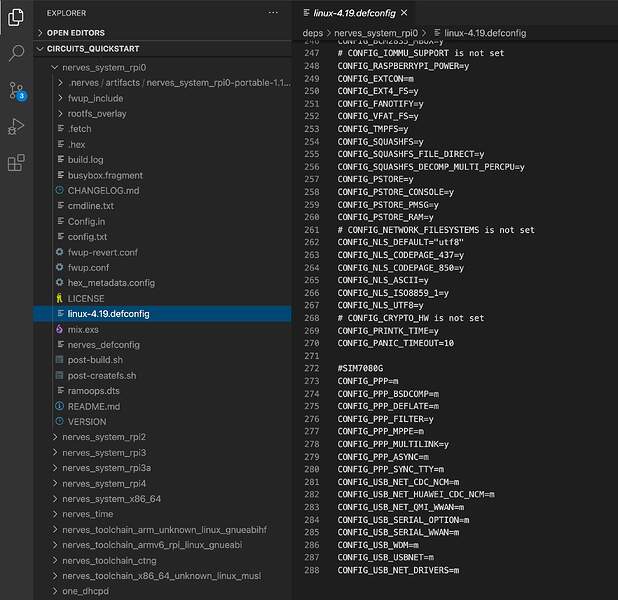Screen dimensions: 618x600
Task: Select deps in the breadcrumb path
Action: point(313,33)
